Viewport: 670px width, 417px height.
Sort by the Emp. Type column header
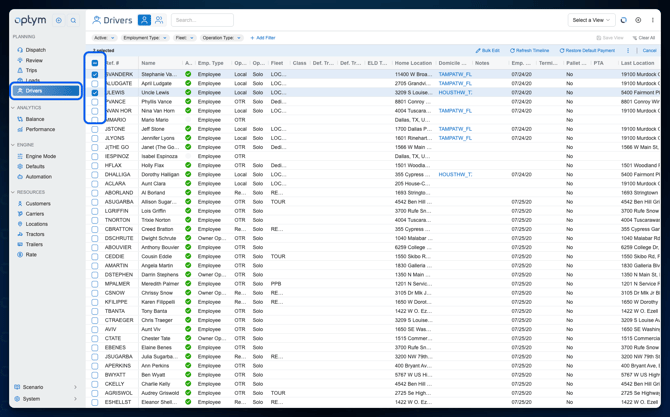(210, 63)
